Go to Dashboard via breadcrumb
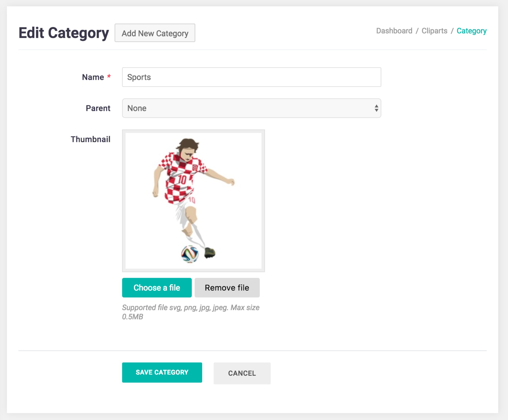508x420 pixels. coord(394,31)
